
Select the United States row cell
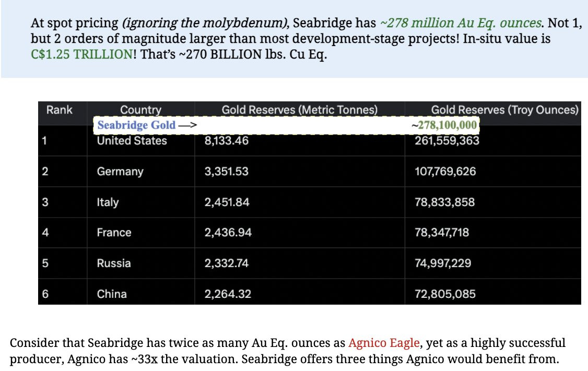pyautogui.click(x=132, y=141)
